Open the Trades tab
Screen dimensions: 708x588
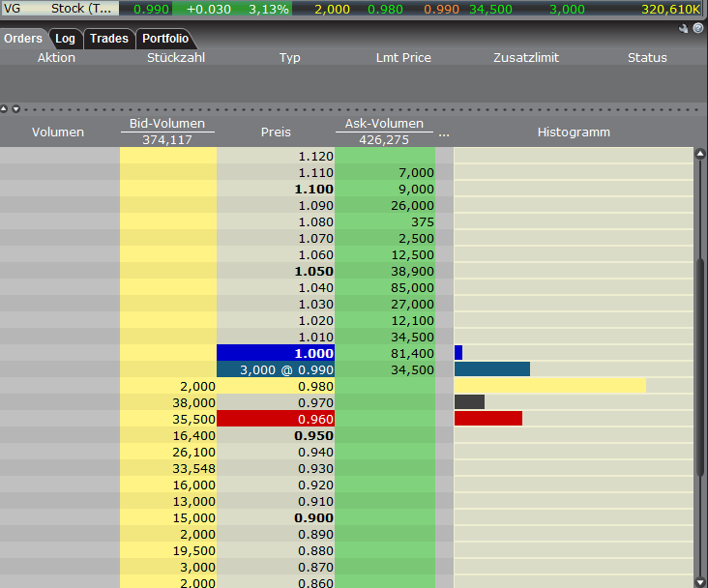pyautogui.click(x=108, y=39)
